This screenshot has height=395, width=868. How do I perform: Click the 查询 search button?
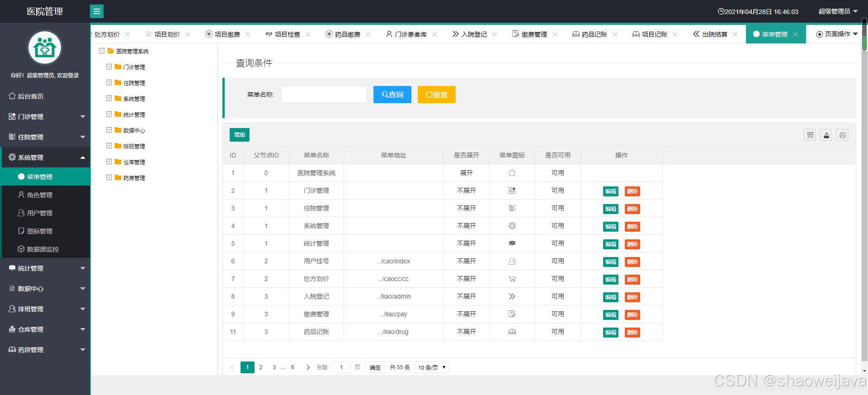click(392, 95)
